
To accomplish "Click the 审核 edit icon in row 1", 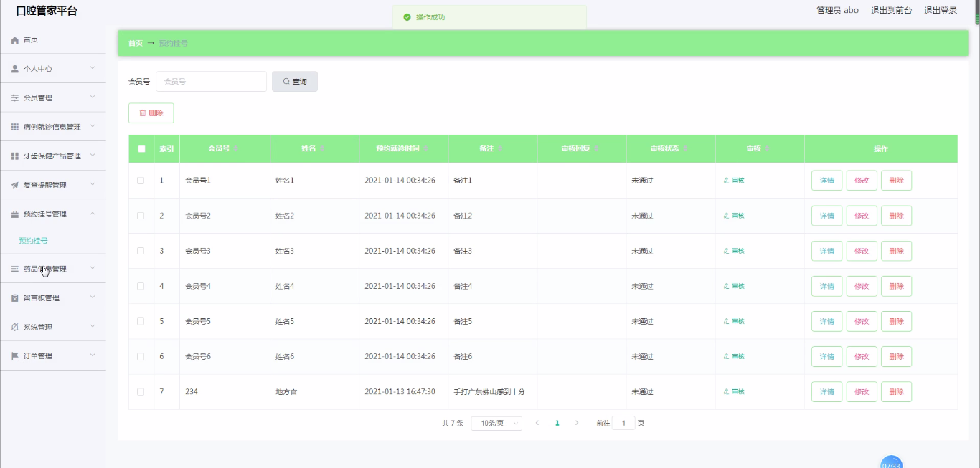I will click(726, 181).
